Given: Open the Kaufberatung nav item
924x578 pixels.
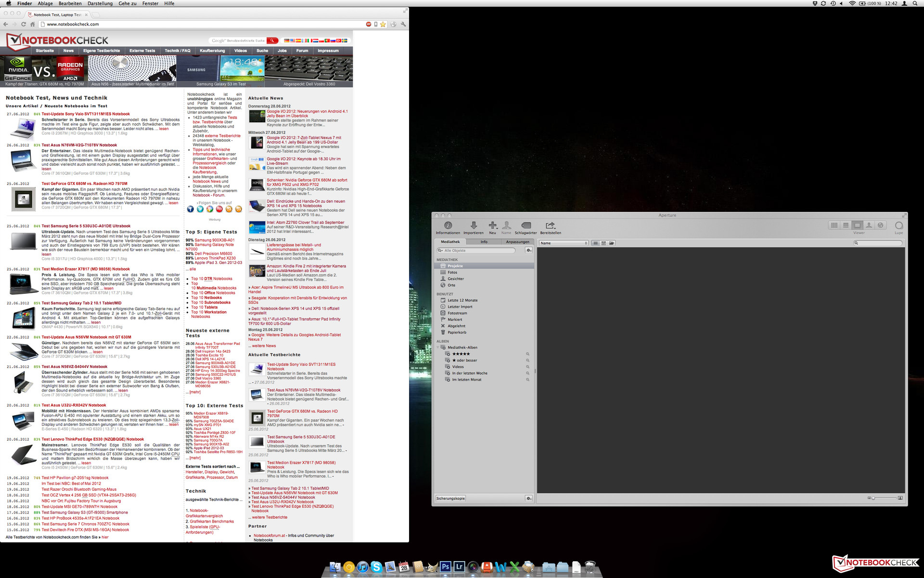Looking at the screenshot, I should point(212,51).
